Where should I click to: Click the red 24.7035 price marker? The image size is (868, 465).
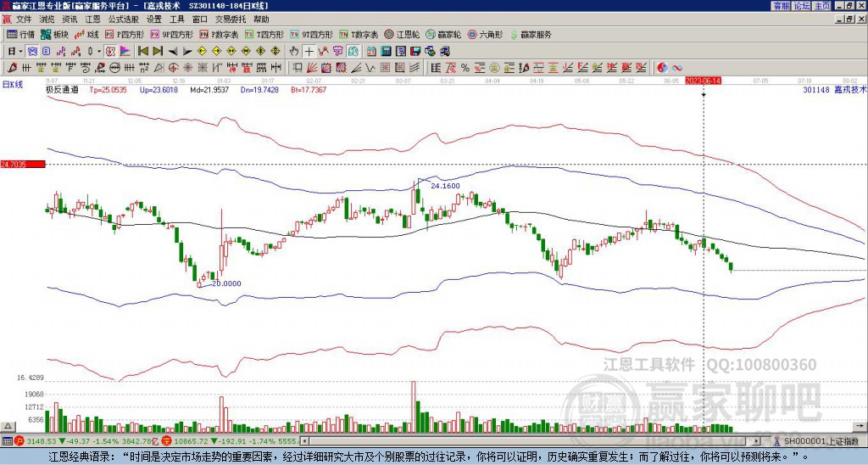22,164
